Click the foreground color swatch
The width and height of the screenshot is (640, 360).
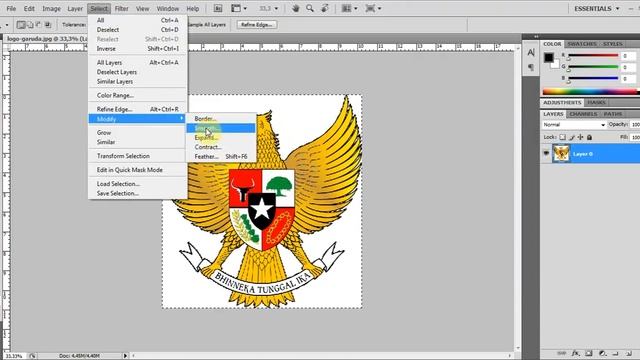point(549,58)
